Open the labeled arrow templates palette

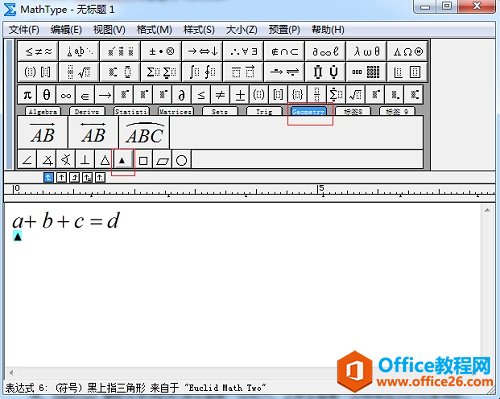[x=284, y=72]
